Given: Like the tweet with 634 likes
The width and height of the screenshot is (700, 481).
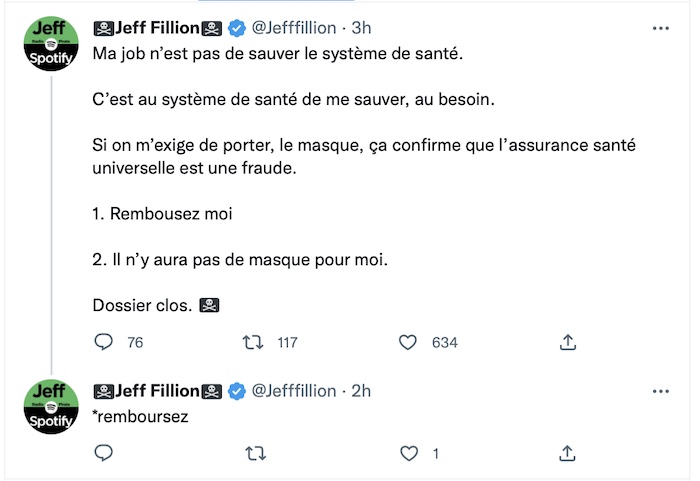Looking at the screenshot, I should (x=408, y=342).
